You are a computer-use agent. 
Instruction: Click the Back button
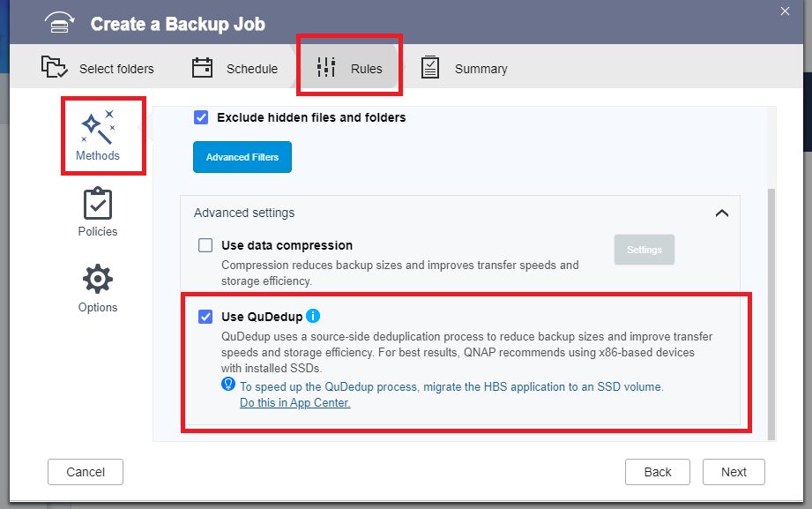pyautogui.click(x=657, y=472)
